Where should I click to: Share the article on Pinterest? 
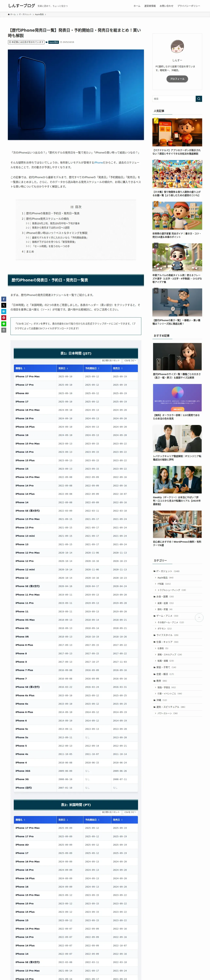3,318
